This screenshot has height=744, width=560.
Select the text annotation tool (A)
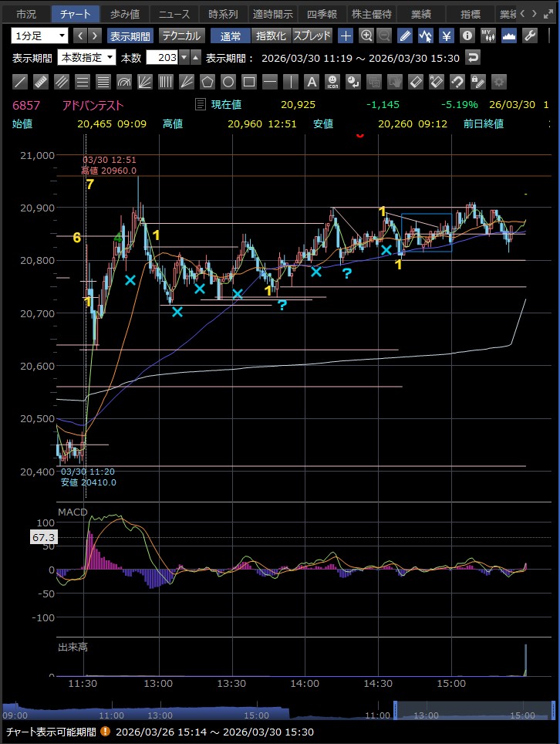(311, 82)
